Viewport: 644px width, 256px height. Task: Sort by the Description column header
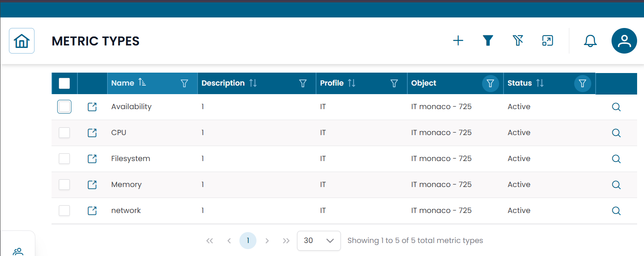click(224, 83)
